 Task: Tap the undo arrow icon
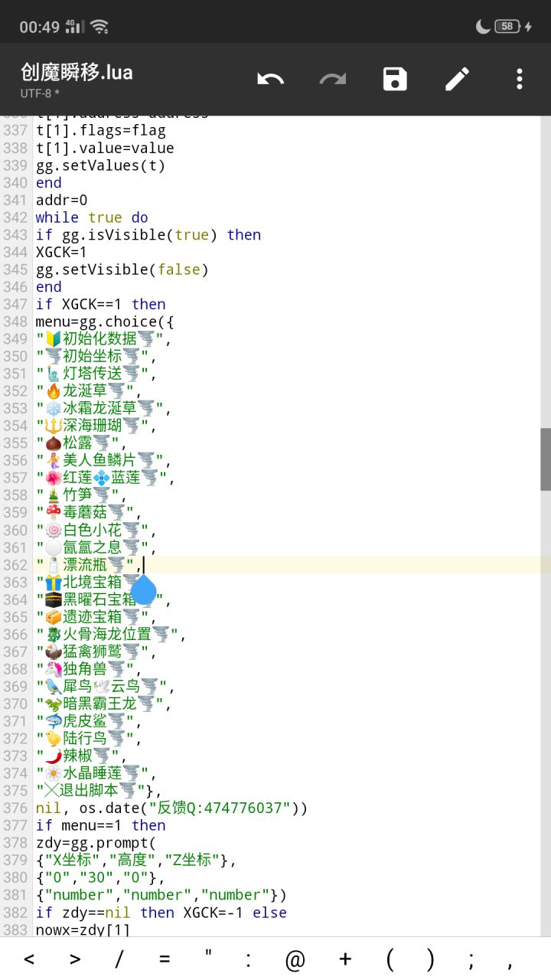pos(270,79)
